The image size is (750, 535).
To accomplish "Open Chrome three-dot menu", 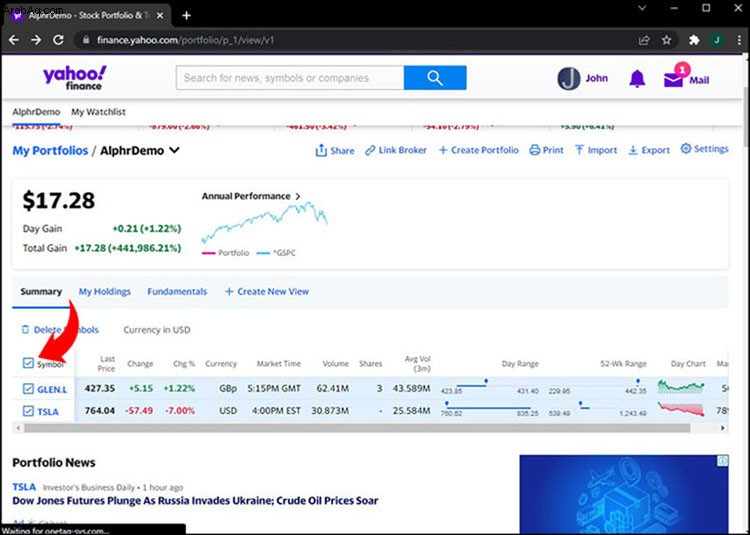I will tap(737, 40).
